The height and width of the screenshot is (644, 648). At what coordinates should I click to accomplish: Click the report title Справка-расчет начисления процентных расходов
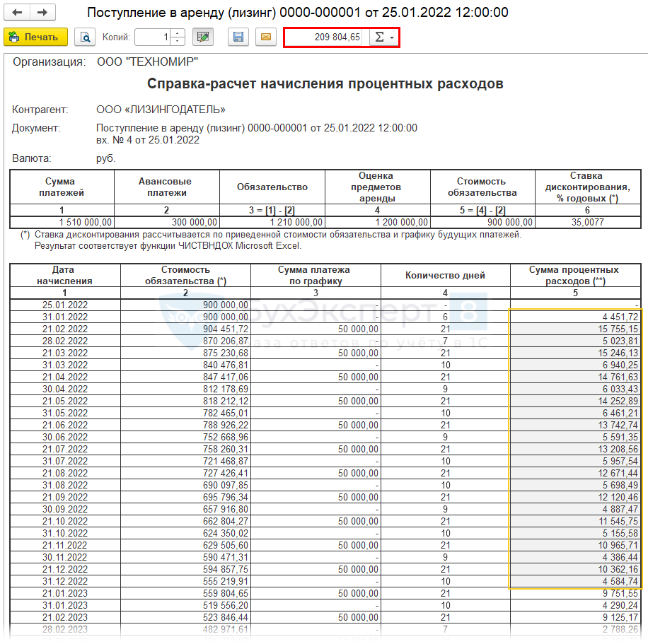(x=325, y=84)
